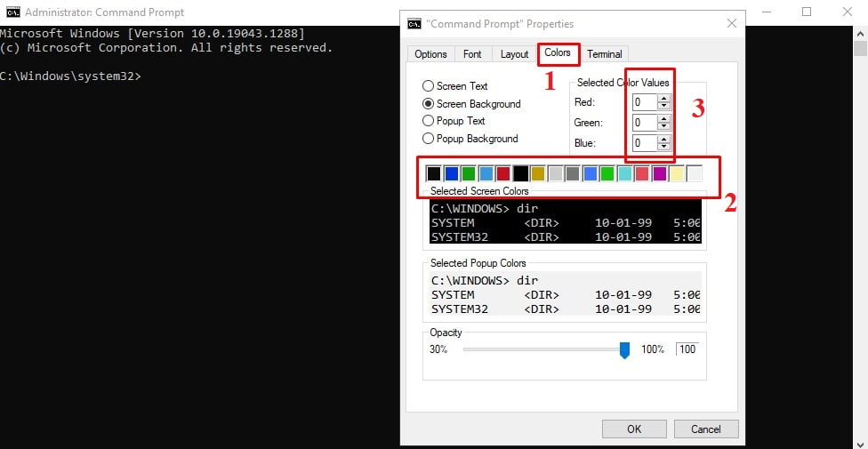
Task: Choose the sky blue swatch before dark red
Action: pyautogui.click(x=486, y=174)
